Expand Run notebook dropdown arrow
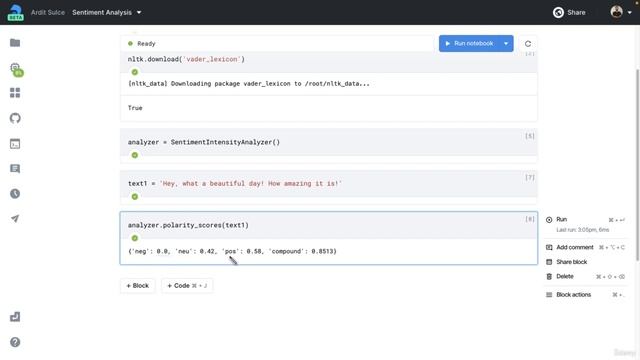This screenshot has width=640, height=360. [x=506, y=43]
